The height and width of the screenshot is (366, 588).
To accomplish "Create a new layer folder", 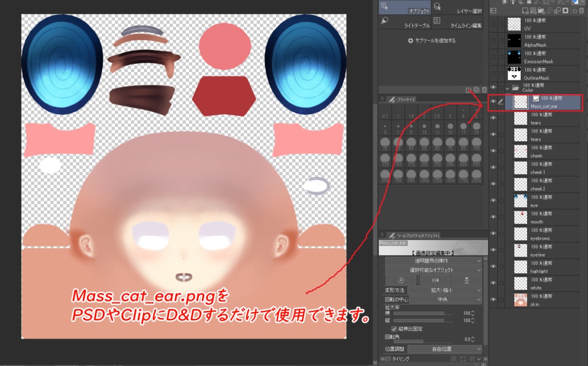I will 541,10.
